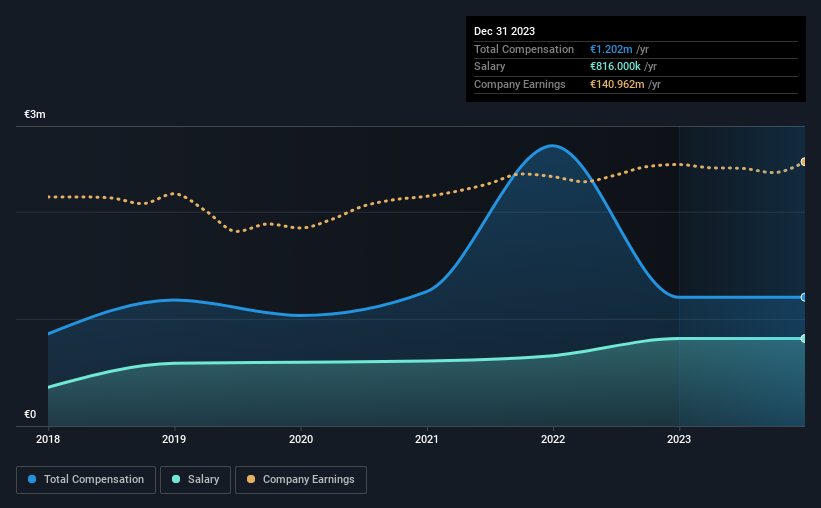
Task: Select the blue Total Compensation endpoint marker
Action: pyautogui.click(x=804, y=297)
